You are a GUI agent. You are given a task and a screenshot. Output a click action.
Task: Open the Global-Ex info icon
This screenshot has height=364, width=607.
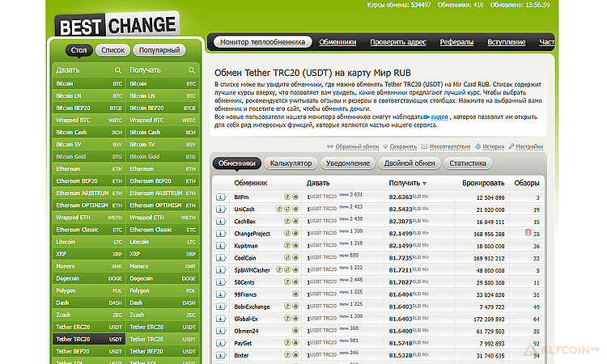221,319
